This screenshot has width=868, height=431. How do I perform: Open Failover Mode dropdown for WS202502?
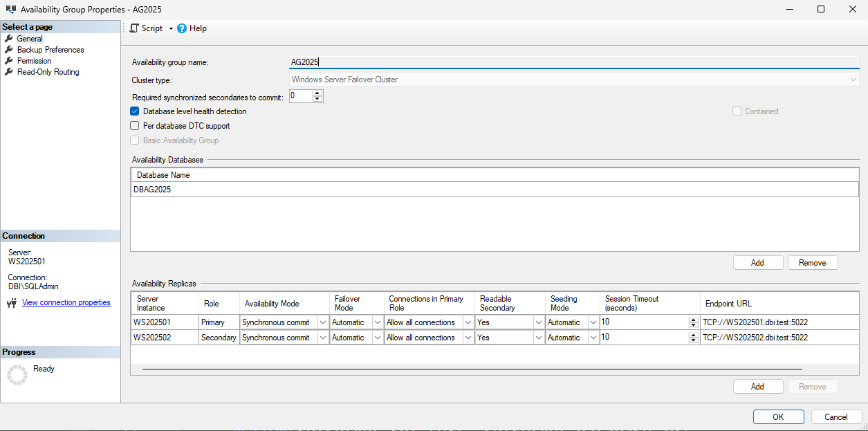click(x=377, y=338)
